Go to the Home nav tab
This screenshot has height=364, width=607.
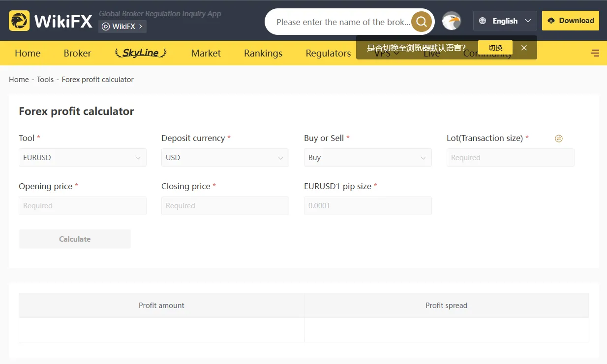click(x=28, y=53)
